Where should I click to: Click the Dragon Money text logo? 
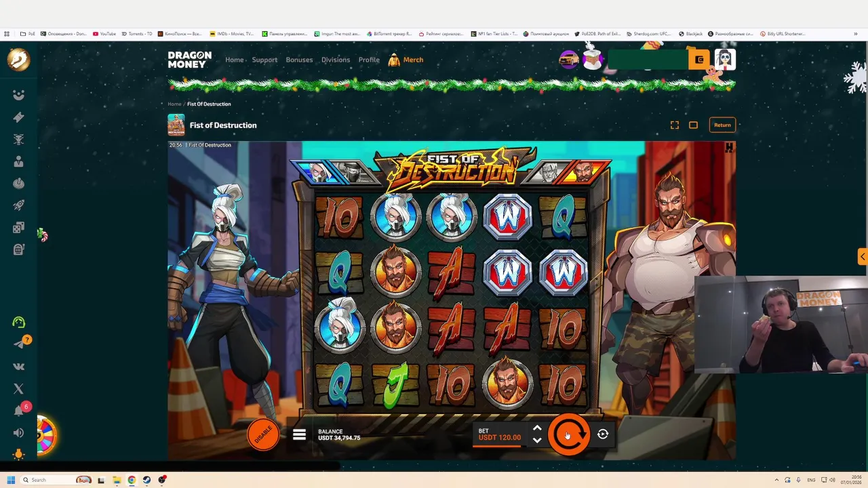(190, 60)
